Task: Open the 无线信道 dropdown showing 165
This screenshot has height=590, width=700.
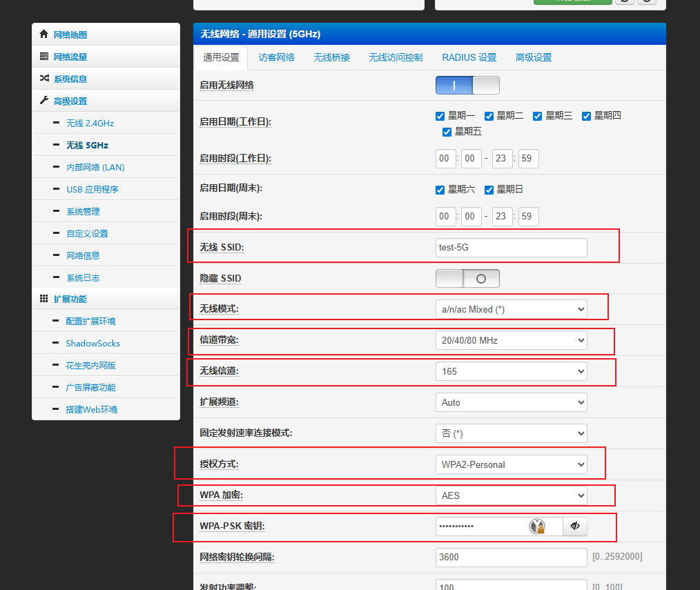Action: pos(511,371)
